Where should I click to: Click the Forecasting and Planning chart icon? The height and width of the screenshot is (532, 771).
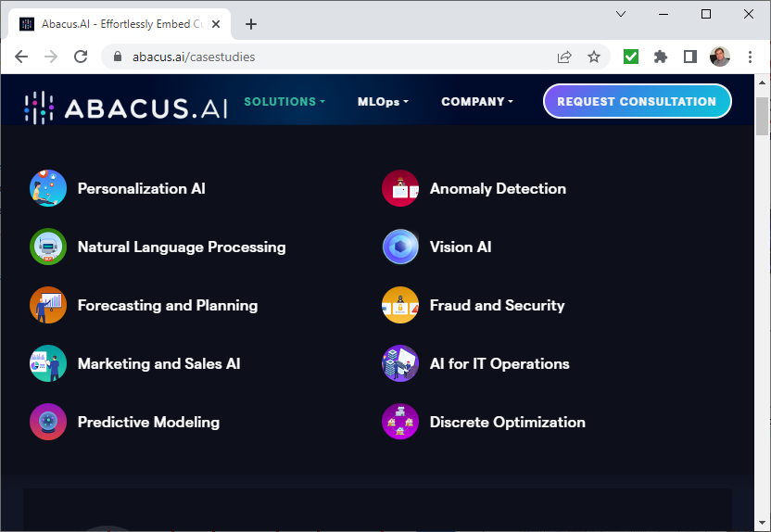click(x=48, y=305)
